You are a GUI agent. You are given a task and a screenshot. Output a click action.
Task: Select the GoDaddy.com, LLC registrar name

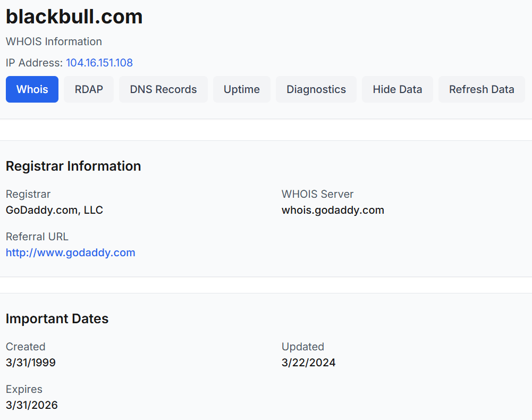click(54, 210)
